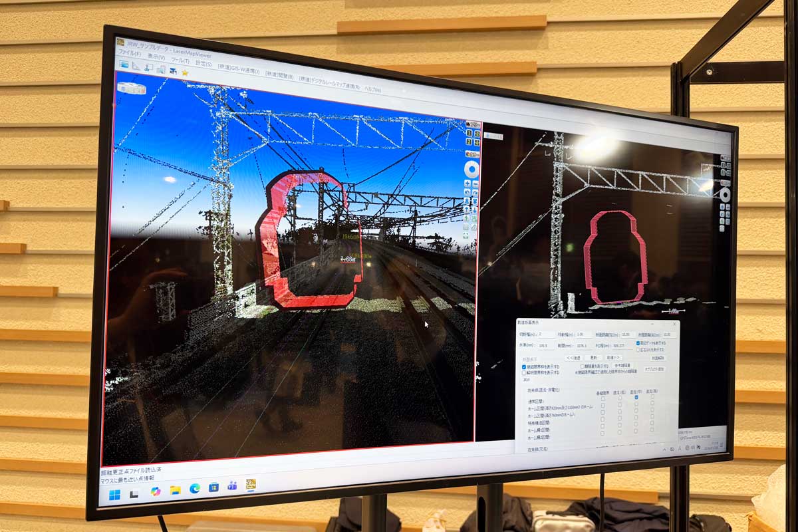Image resolution: width=798 pixels, height=532 pixels.
Task: Check 離隔量を表示する in the dialog
Action: click(x=583, y=365)
